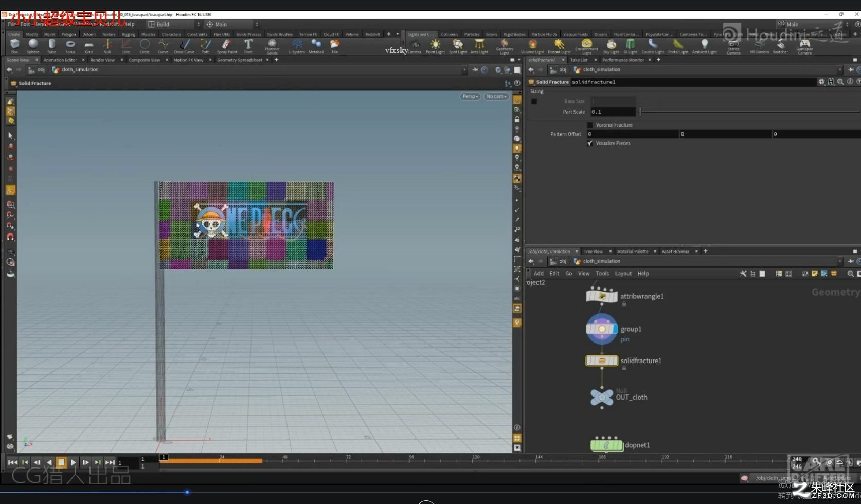The image size is (861, 504).
Task: Switch to the Material Palette tab
Action: coord(633,251)
